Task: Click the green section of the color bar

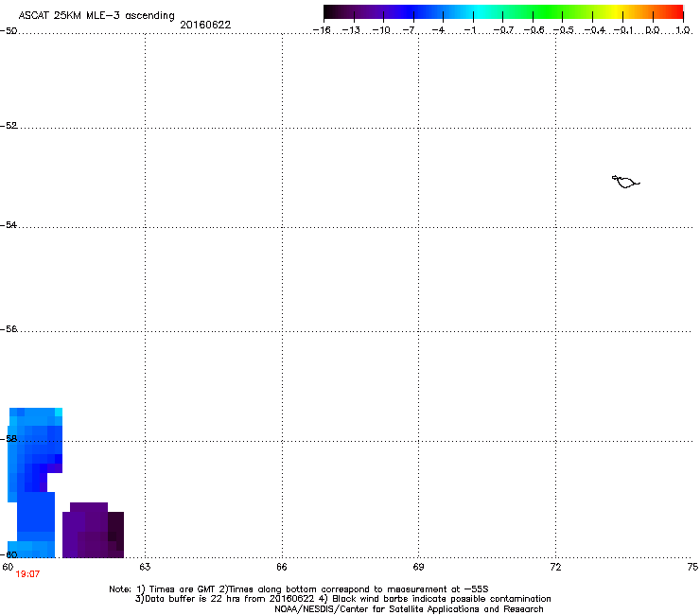Action: [547, 11]
